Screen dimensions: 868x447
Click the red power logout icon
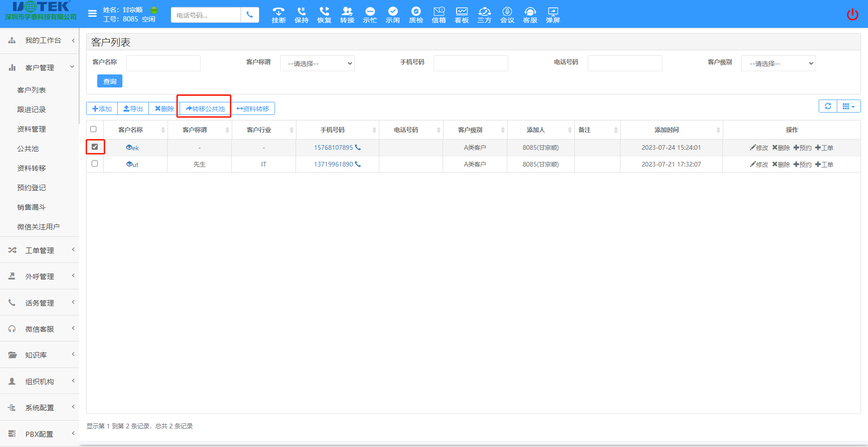tap(852, 14)
